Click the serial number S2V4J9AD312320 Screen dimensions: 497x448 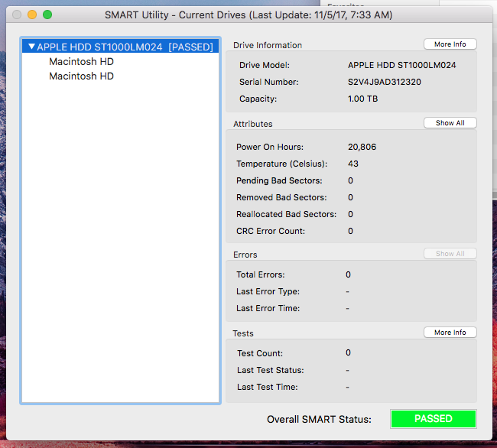coord(385,82)
